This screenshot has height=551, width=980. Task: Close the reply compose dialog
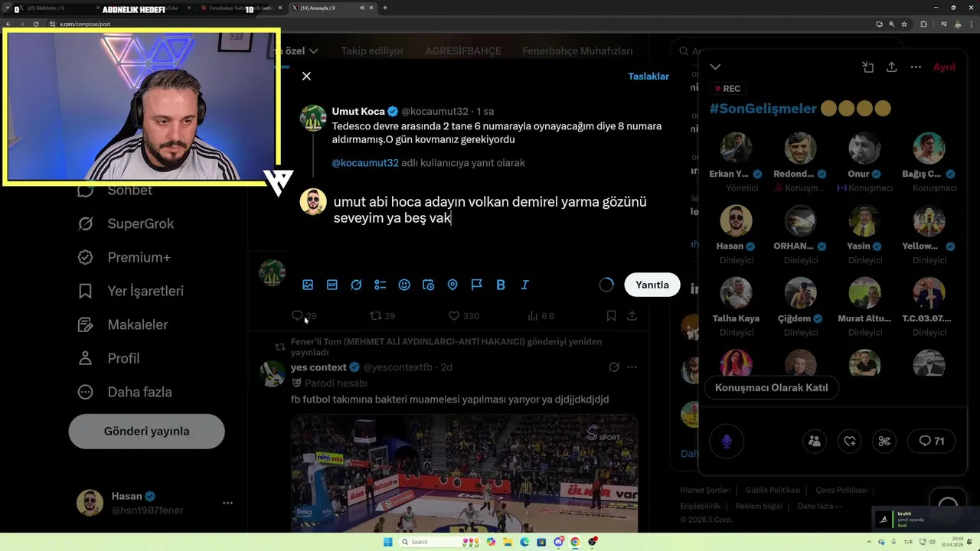click(x=306, y=77)
